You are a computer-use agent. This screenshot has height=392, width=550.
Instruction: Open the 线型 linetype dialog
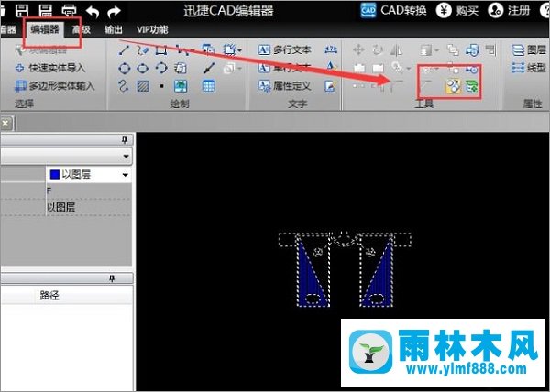click(529, 67)
